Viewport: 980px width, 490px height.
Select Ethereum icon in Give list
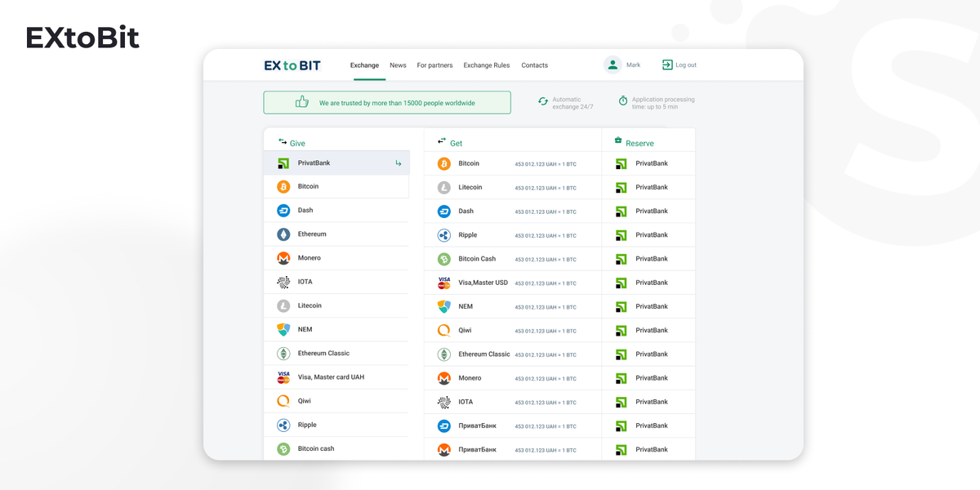click(x=283, y=234)
